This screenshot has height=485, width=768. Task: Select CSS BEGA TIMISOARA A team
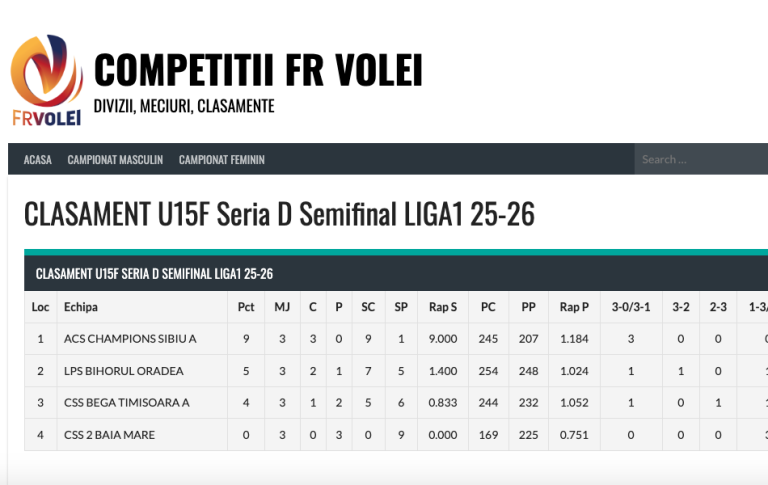pos(127,403)
